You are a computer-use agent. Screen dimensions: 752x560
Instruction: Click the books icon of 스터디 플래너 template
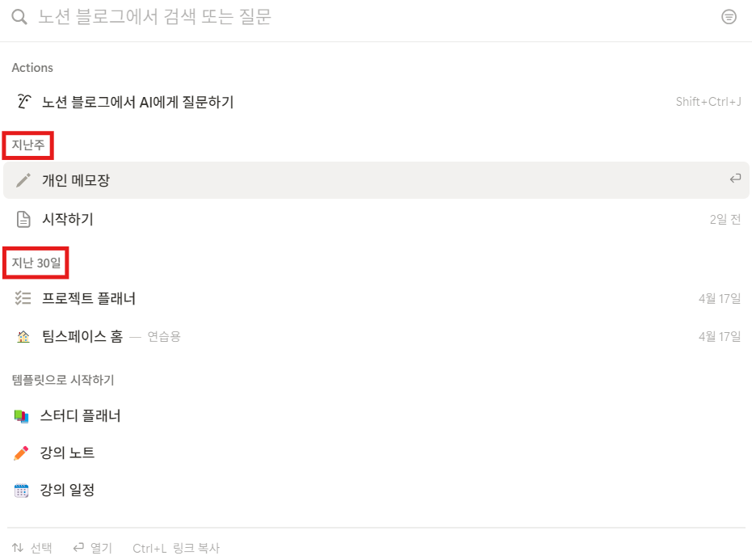tap(23, 415)
